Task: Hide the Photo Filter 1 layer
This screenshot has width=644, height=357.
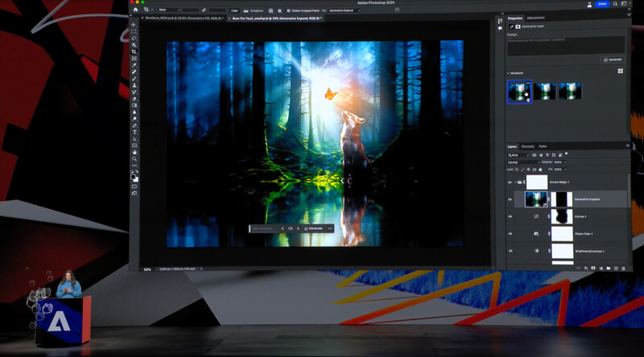Action: click(x=510, y=234)
